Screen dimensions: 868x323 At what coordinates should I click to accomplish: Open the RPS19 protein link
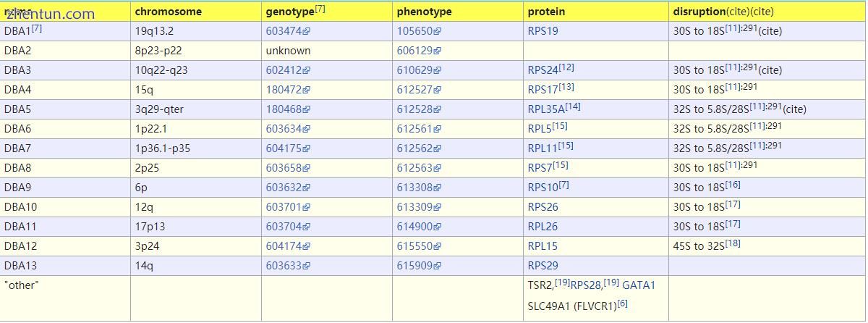(542, 31)
